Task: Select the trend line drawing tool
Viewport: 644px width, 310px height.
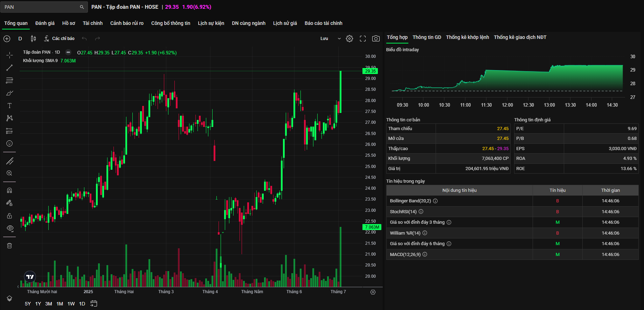Action: 9,68
